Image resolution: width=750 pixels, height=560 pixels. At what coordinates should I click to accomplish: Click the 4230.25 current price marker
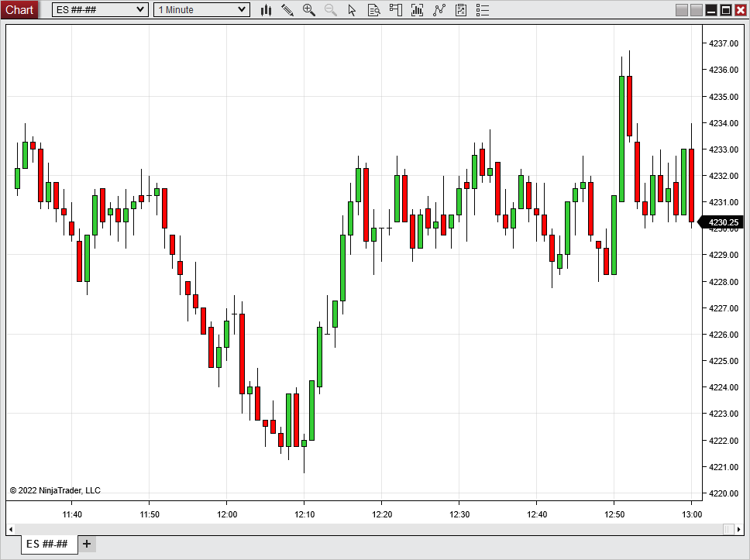click(x=721, y=222)
